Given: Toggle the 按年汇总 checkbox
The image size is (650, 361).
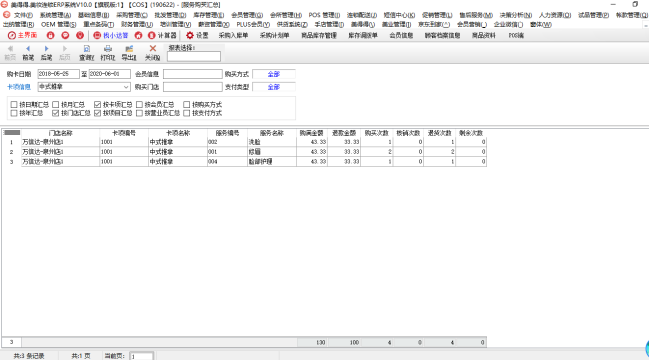Looking at the screenshot, I should click(x=14, y=113).
